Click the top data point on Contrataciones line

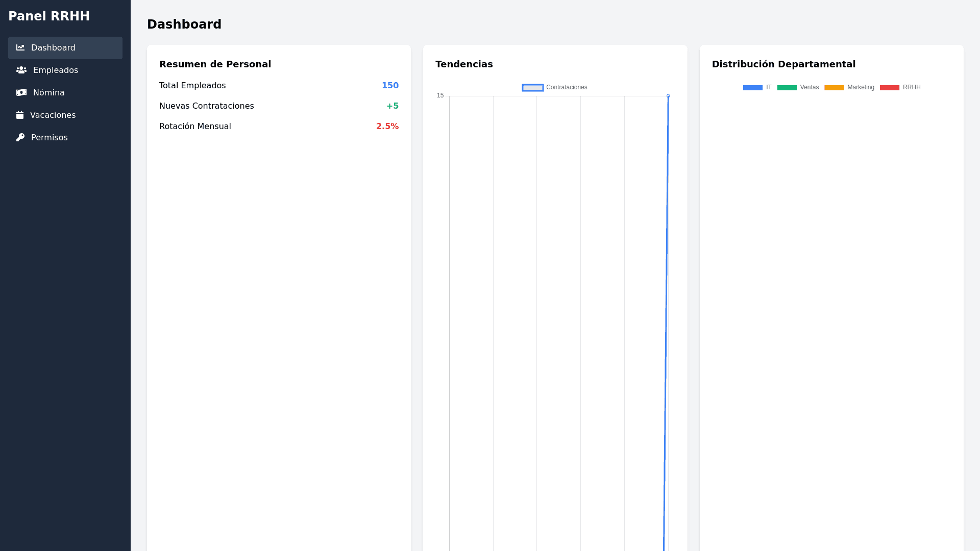point(668,96)
